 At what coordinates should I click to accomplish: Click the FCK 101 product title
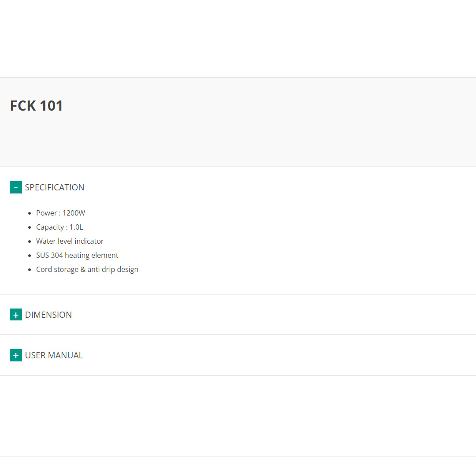[37, 106]
